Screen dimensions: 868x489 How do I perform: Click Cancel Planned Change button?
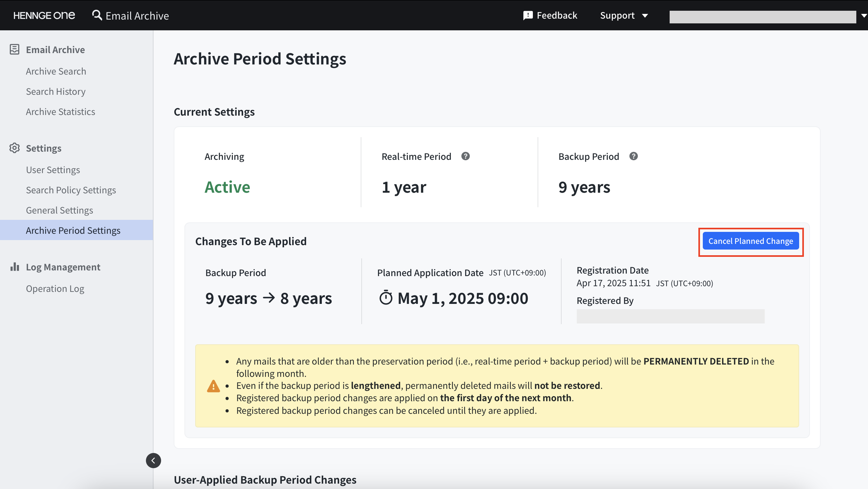[750, 241]
